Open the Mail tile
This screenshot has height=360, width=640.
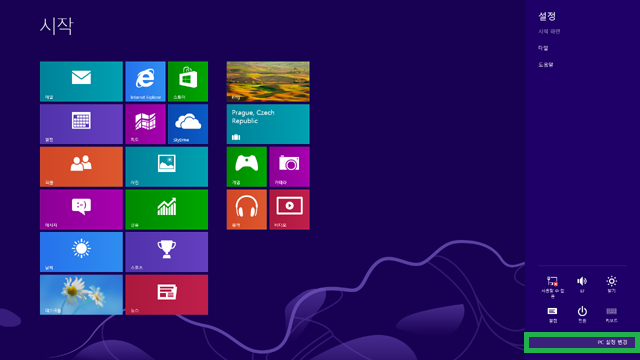pyautogui.click(x=81, y=81)
